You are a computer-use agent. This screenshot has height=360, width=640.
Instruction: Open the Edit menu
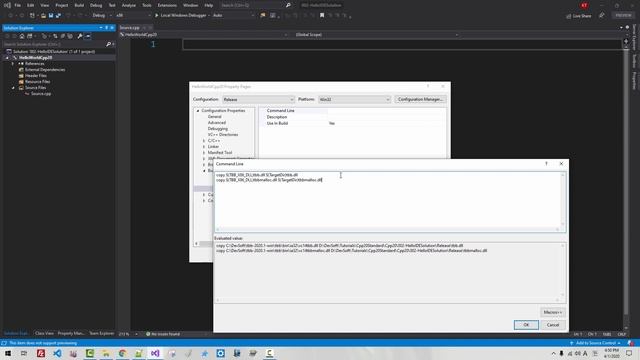(31, 5)
